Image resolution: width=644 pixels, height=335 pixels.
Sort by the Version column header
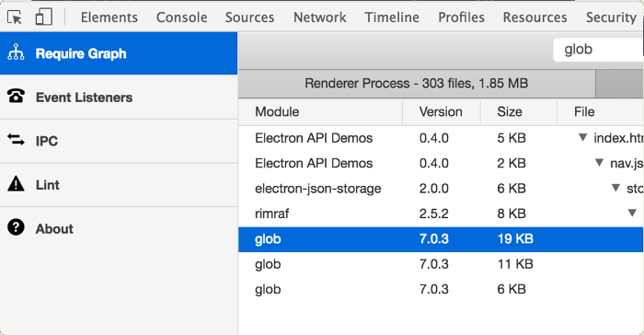pos(442,111)
